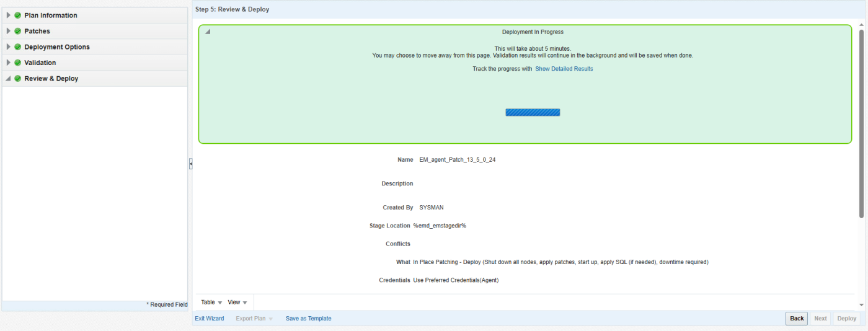Screen dimensions: 868x331
Task: Expand the Plan Information section arrow
Action: click(9, 15)
